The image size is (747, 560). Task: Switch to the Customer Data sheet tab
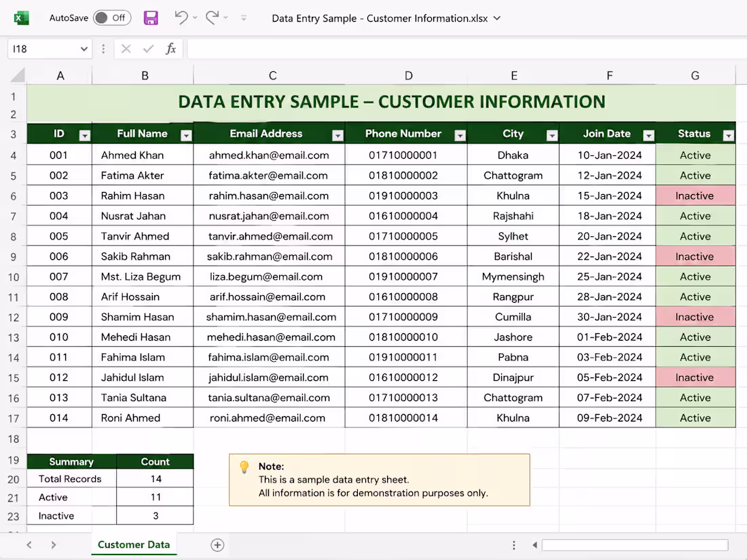[x=134, y=544]
